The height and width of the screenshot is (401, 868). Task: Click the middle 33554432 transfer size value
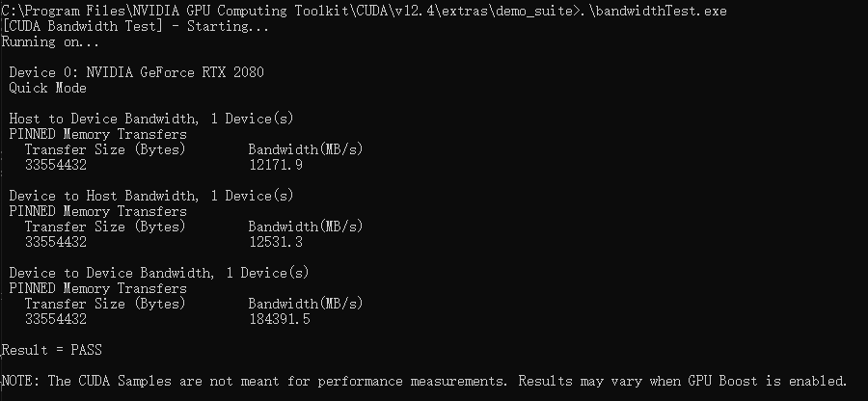[x=56, y=242]
